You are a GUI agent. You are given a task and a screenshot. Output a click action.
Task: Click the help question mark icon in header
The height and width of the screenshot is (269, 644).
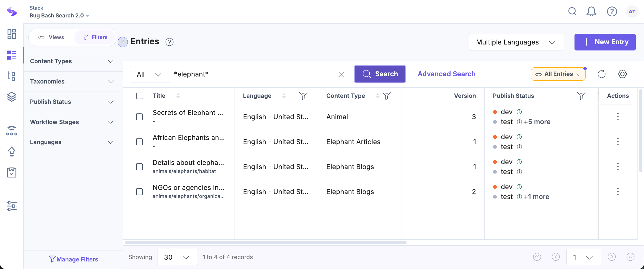(612, 12)
